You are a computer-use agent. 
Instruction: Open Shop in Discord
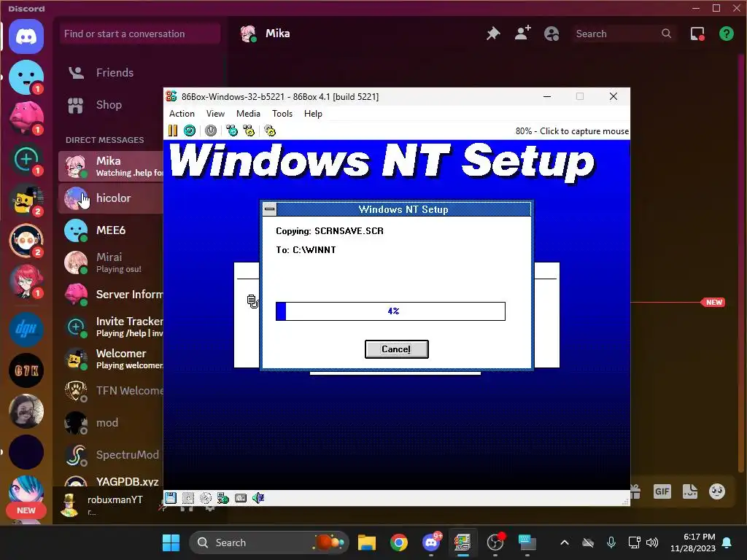click(109, 105)
